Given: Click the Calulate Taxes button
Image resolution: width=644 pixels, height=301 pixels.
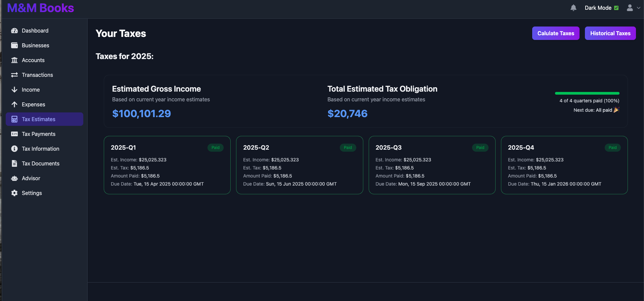Looking at the screenshot, I should (556, 33).
